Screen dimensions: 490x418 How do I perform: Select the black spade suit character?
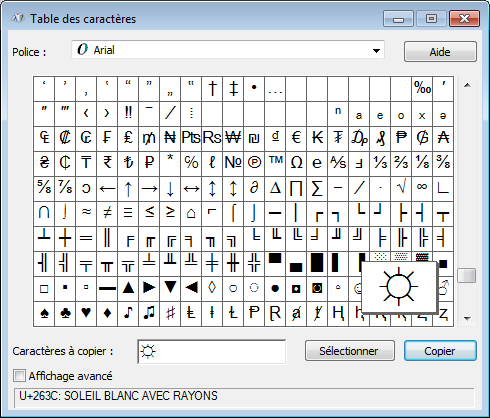click(44, 314)
